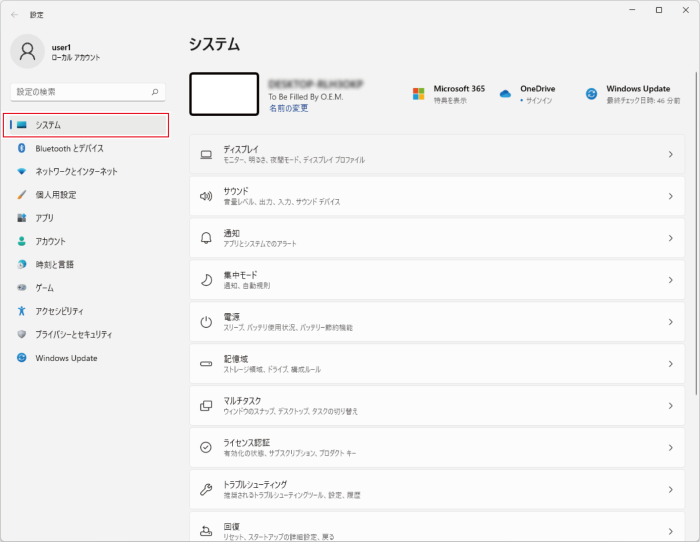Click the notifications bell icon
The height and width of the screenshot is (542, 700).
[x=206, y=238]
